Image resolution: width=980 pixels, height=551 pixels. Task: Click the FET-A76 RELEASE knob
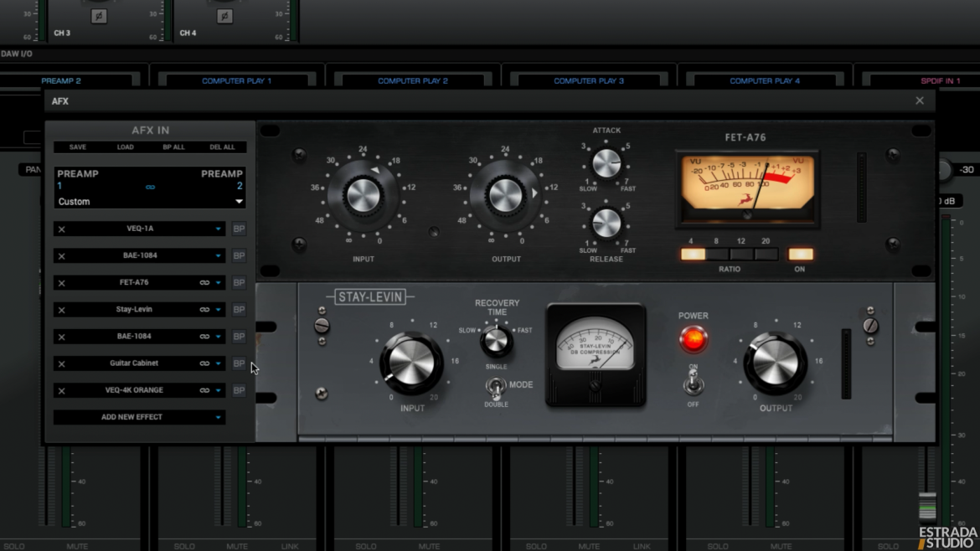point(606,223)
